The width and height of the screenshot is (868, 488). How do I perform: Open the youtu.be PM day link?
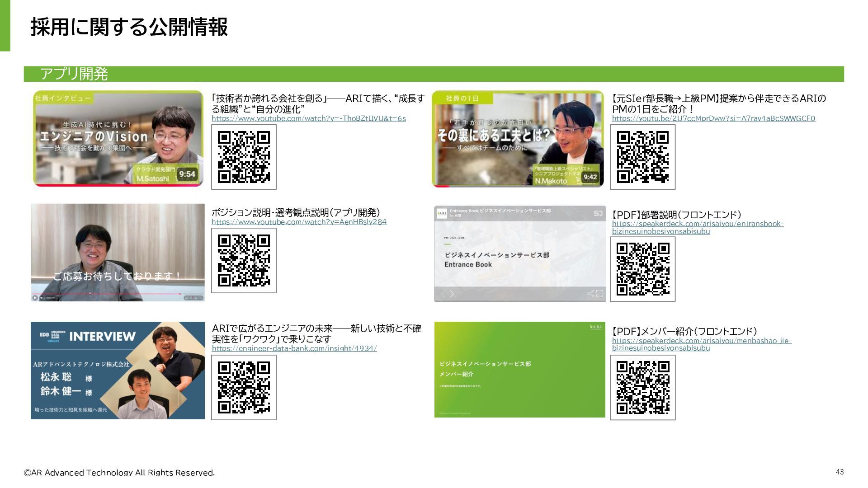click(x=713, y=118)
